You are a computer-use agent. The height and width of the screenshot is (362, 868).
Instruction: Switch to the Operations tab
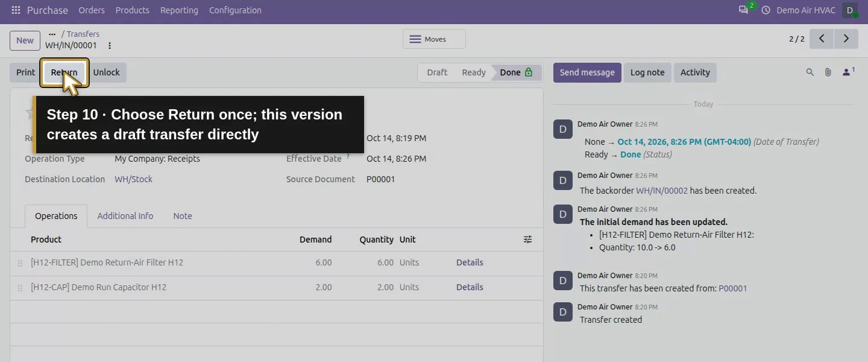(56, 216)
